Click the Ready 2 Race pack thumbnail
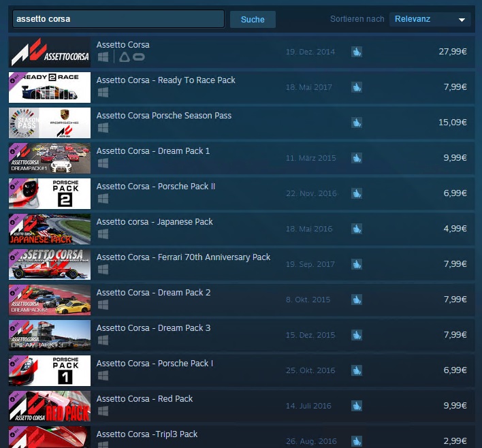The height and width of the screenshot is (448, 482). coord(50,87)
